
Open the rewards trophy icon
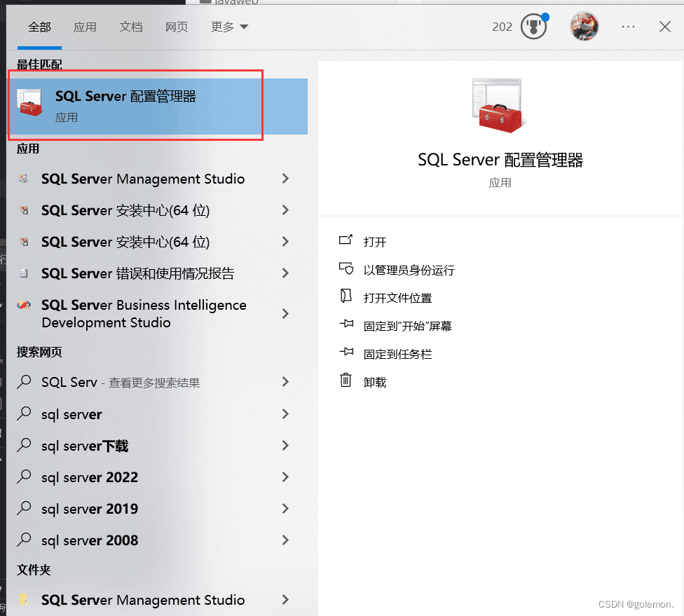coord(533,27)
